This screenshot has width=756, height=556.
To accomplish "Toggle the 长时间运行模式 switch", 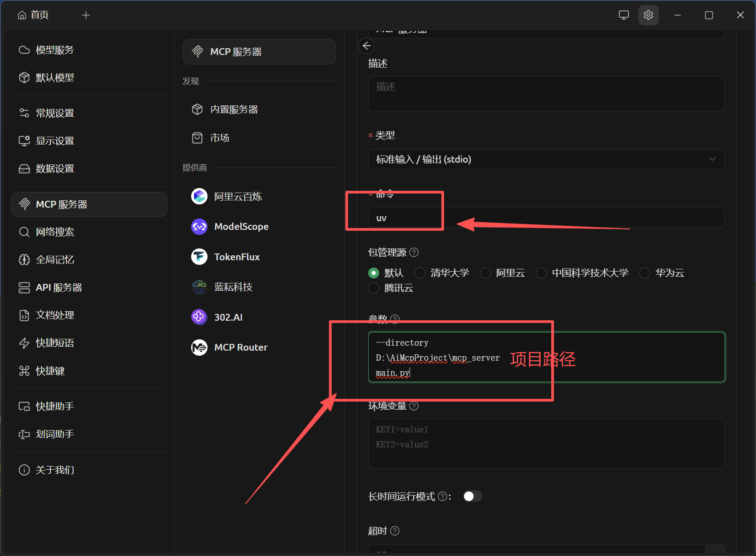I will (472, 496).
